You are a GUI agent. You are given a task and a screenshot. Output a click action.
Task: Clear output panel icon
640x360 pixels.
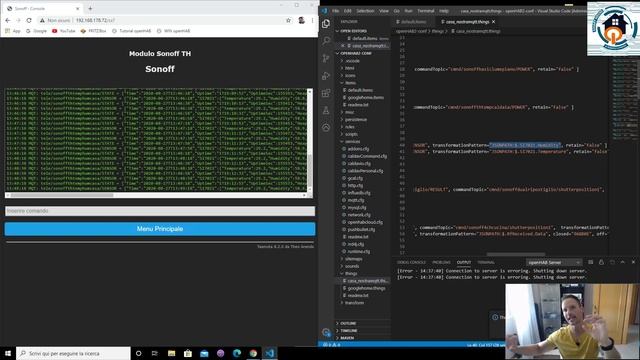(591, 262)
